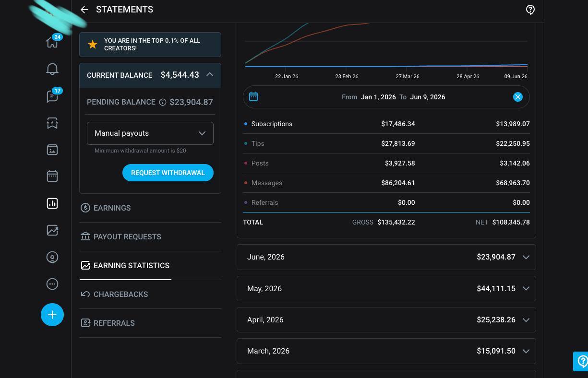Screen dimensions: 588x378
Task: Expand the May, 2026 earnings row
Action: tap(386, 289)
